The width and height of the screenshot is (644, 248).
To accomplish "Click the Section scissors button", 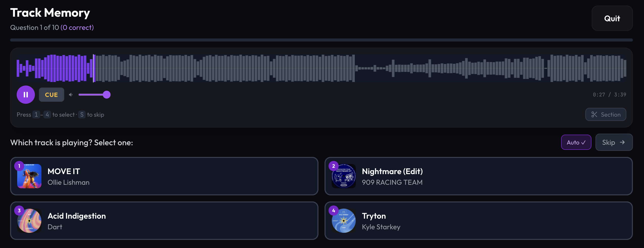I will (606, 115).
